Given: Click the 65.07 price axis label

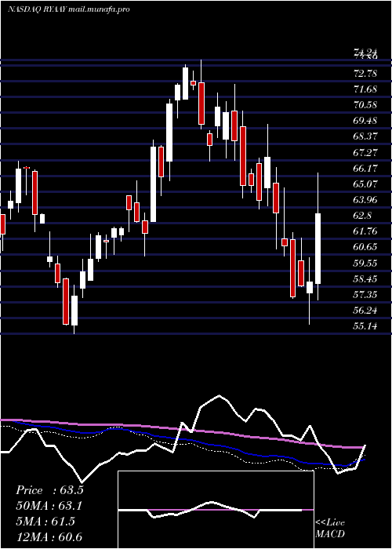Looking at the screenshot, I should 365,184.
